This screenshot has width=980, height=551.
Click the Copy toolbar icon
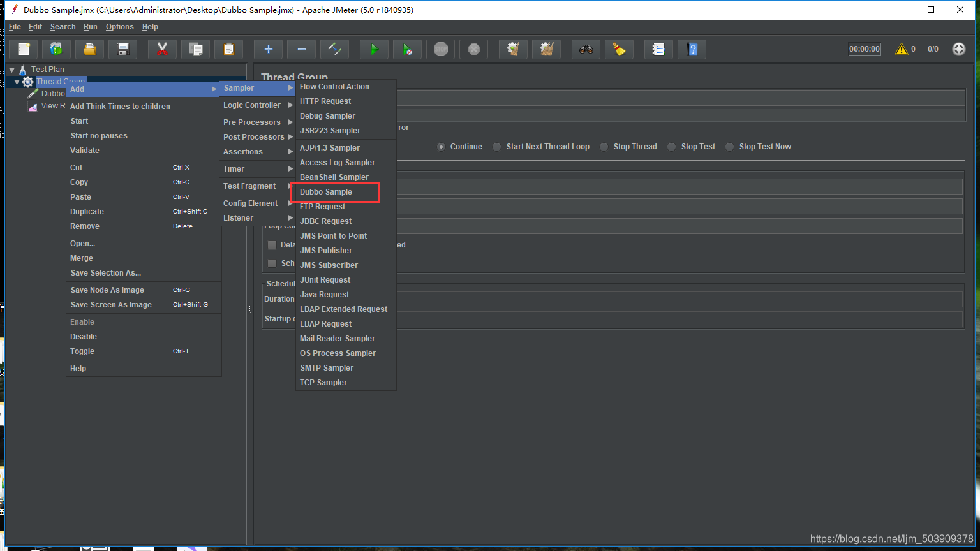(x=196, y=49)
